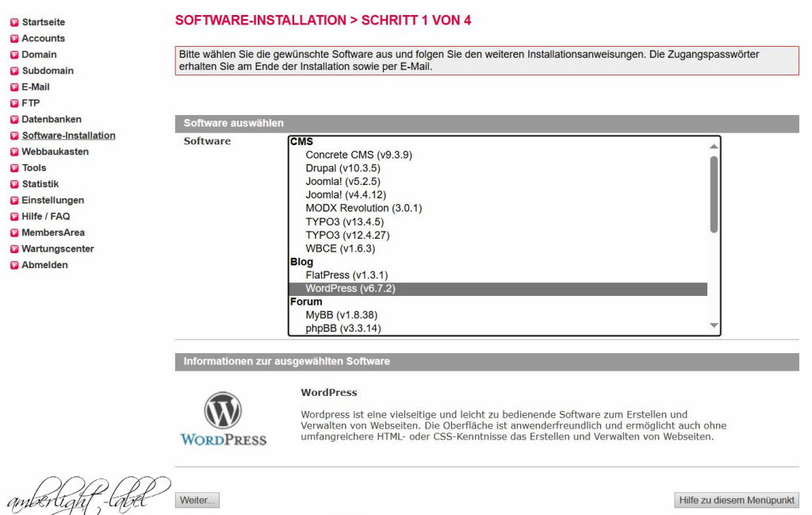Select TYPO3 (v12.4.27) option
The width and height of the screenshot is (812, 515).
pos(498,235)
